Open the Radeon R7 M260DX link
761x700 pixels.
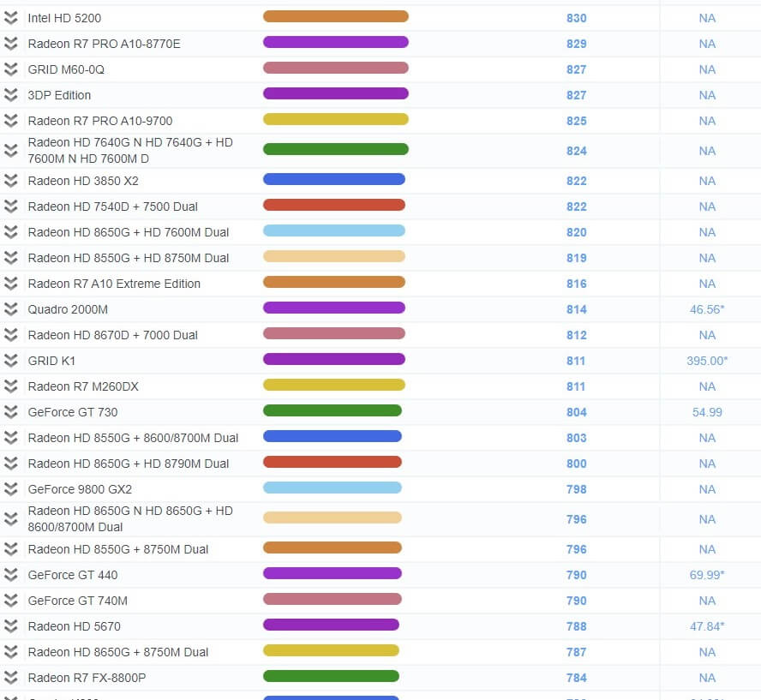(x=83, y=386)
